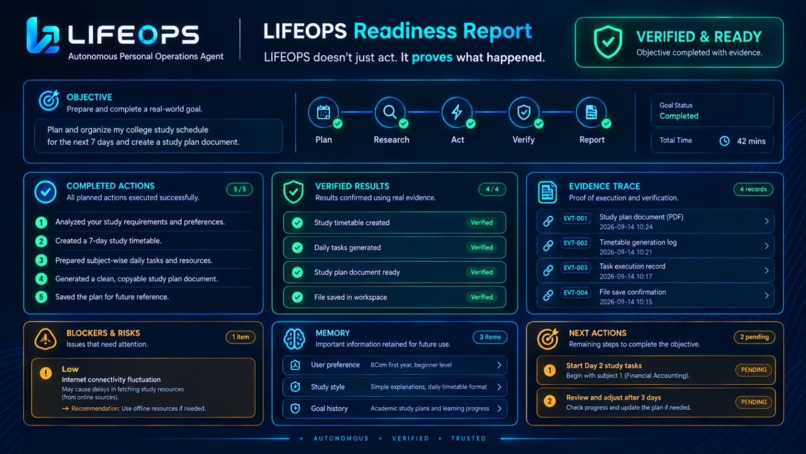Click the Low risk exclamation icon
Screen dimensions: 806x454
[x=46, y=373]
